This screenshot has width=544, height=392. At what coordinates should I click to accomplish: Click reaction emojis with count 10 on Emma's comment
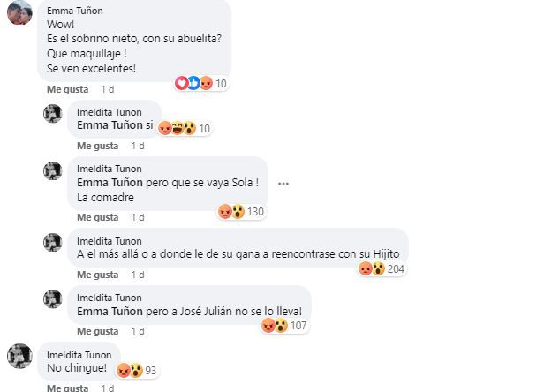click(x=204, y=83)
